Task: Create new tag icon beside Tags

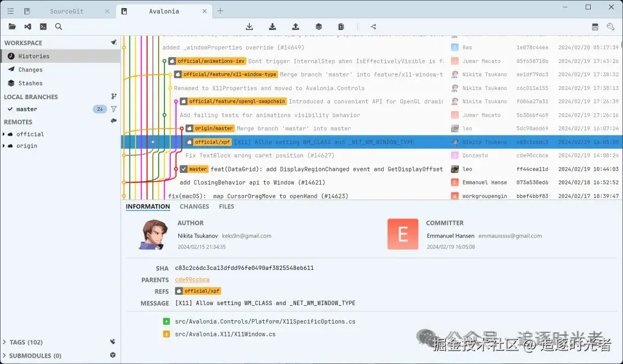Action: pos(113,342)
